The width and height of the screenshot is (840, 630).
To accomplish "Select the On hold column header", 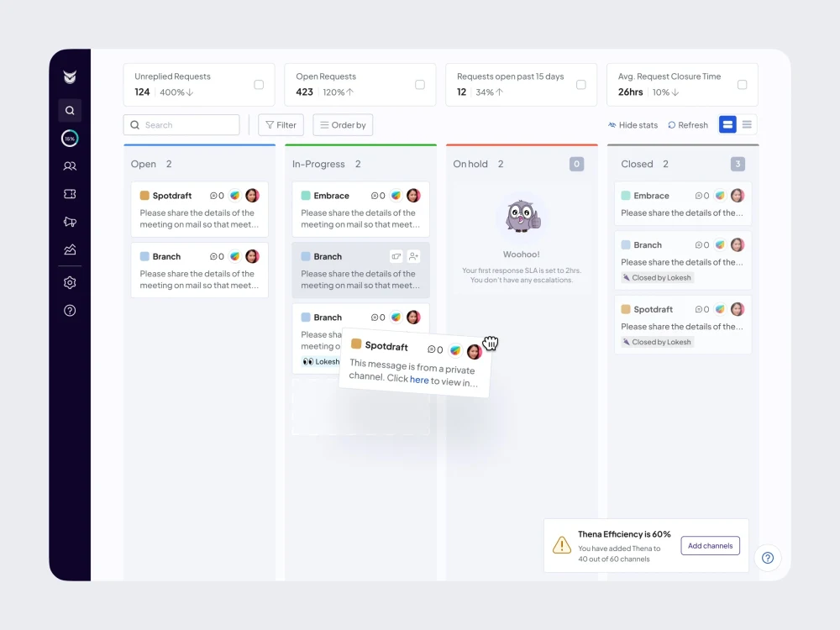I will click(470, 164).
